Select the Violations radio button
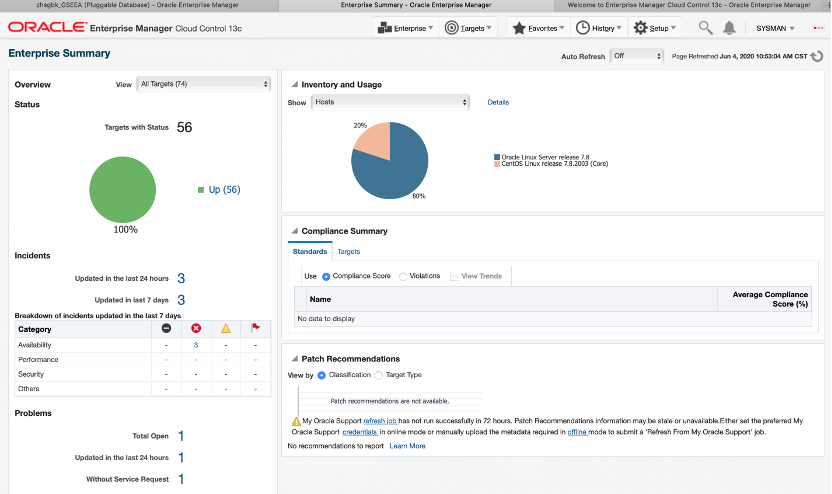The image size is (832, 494). [x=403, y=276]
